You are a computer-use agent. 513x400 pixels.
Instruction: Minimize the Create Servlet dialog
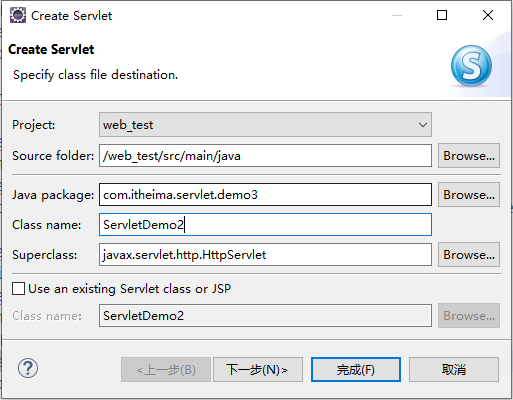tap(397, 15)
